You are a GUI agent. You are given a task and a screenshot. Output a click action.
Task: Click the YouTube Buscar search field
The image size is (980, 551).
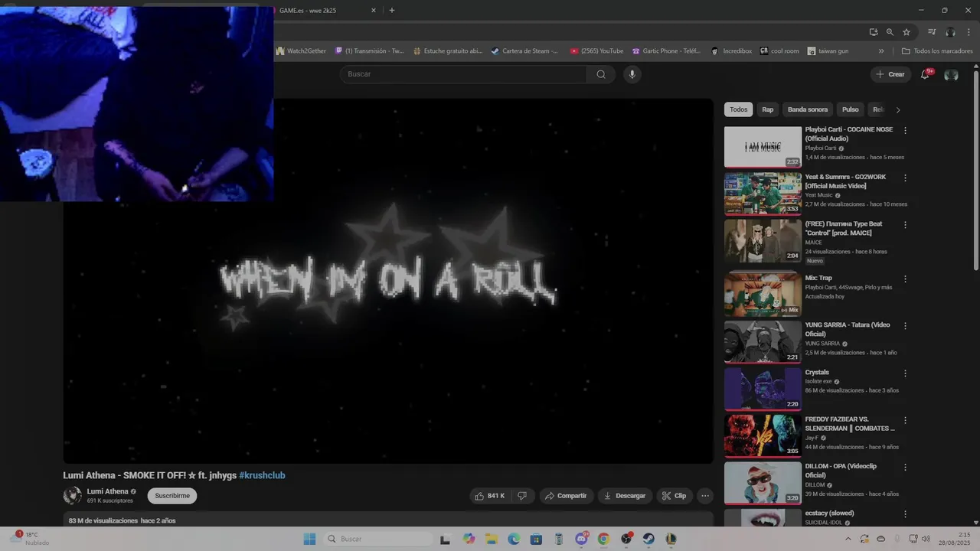point(463,74)
